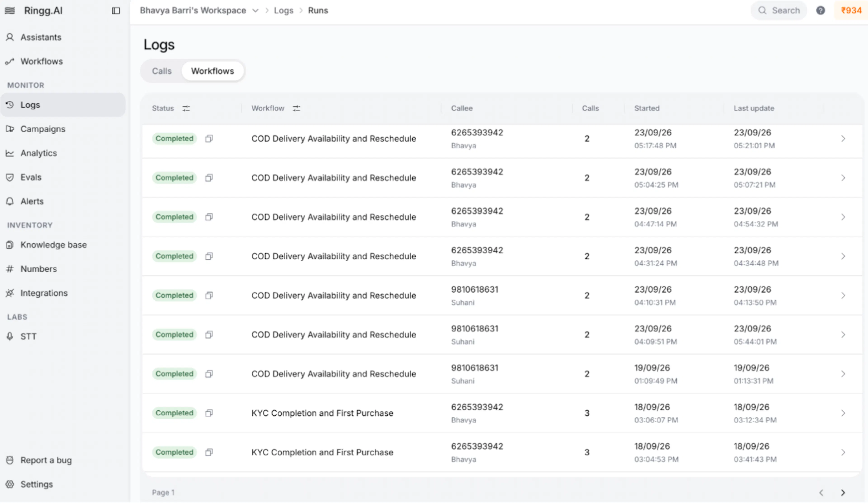Open Alerts in the sidebar
Image resolution: width=868 pixels, height=504 pixels.
(x=63, y=201)
